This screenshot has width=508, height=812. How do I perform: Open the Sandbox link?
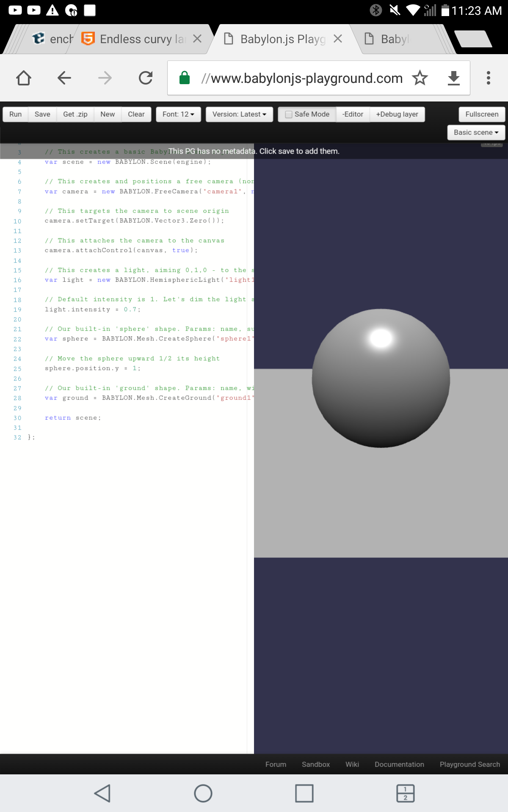[316, 764]
